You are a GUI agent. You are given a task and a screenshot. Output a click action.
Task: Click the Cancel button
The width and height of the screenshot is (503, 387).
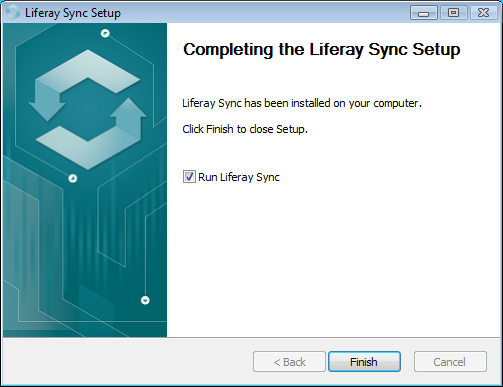click(450, 362)
